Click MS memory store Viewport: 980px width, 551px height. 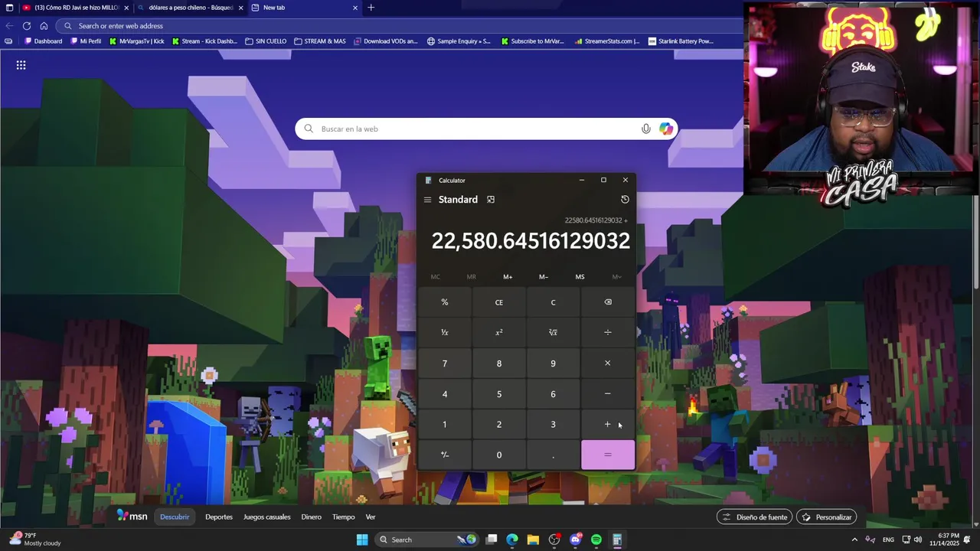tap(580, 277)
